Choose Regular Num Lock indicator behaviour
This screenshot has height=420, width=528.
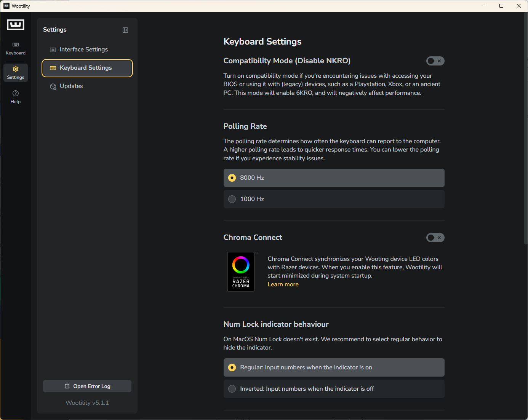click(334, 367)
